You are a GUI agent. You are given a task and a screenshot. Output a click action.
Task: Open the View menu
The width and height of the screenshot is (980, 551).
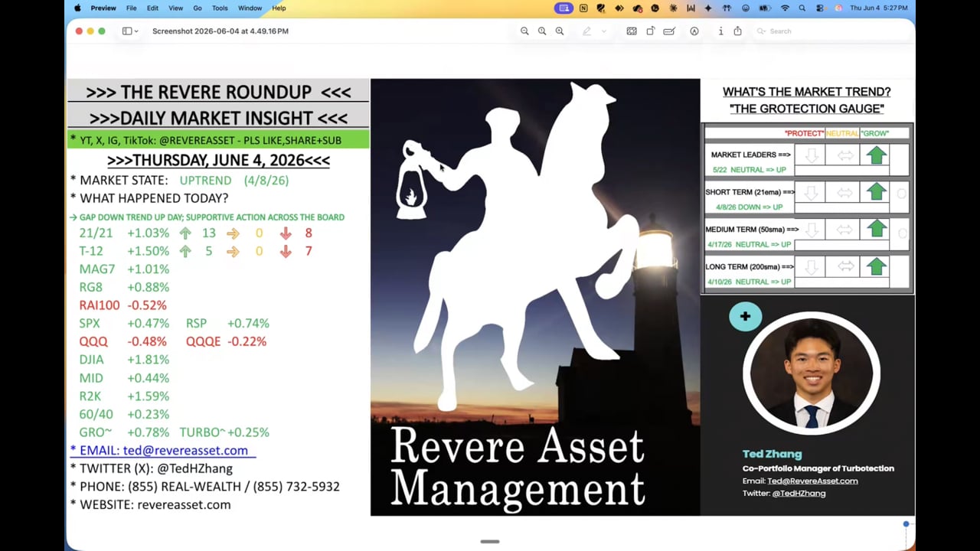click(x=176, y=8)
